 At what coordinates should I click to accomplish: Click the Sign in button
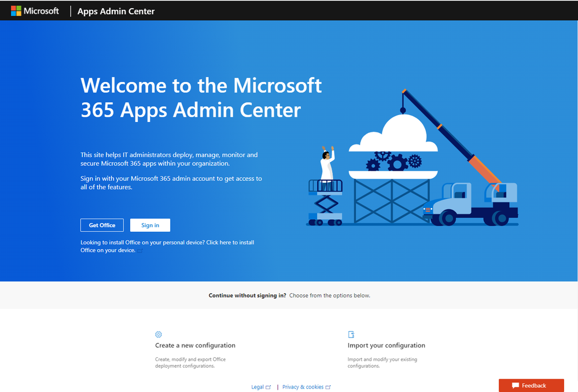(150, 225)
